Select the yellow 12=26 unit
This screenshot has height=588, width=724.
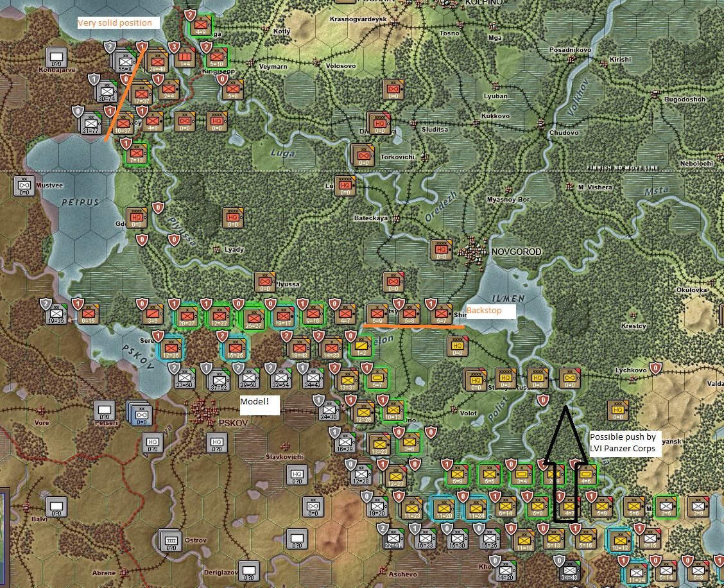tap(363, 413)
